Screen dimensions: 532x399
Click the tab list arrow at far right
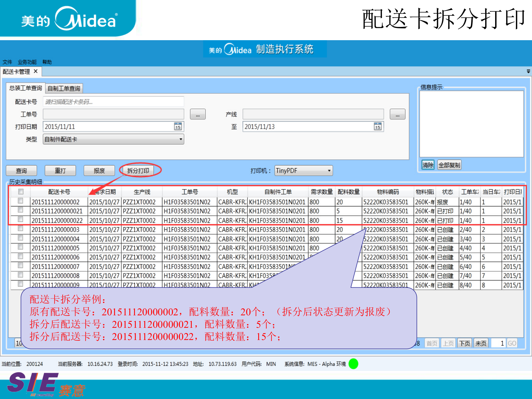coord(528,71)
